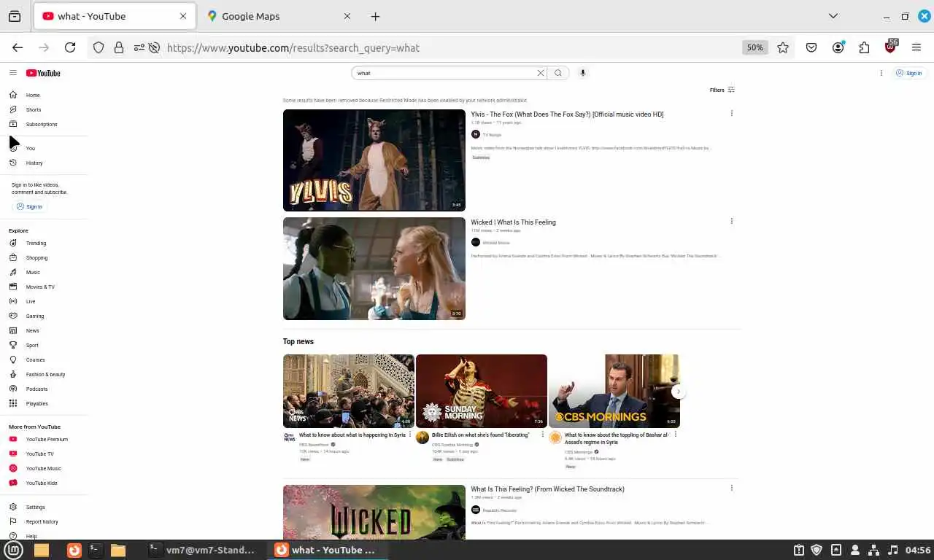Open the Linux Mint start menu

coord(14,550)
